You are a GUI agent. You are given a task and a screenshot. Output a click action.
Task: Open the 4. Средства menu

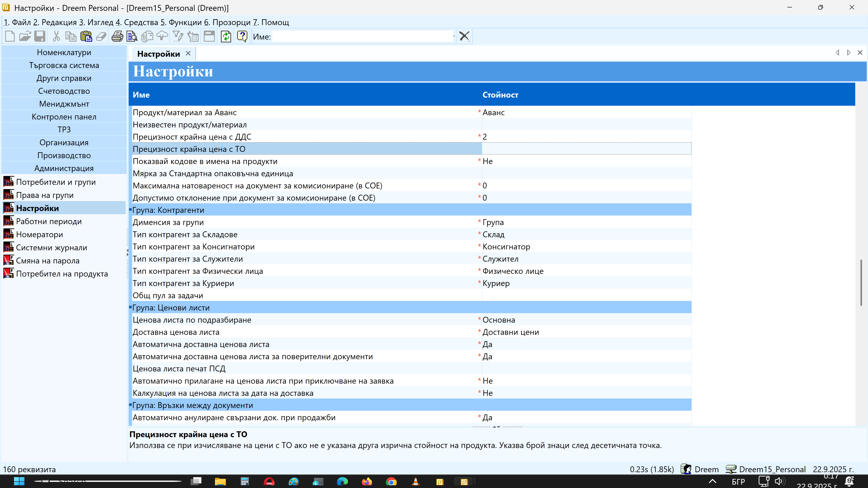click(x=137, y=22)
